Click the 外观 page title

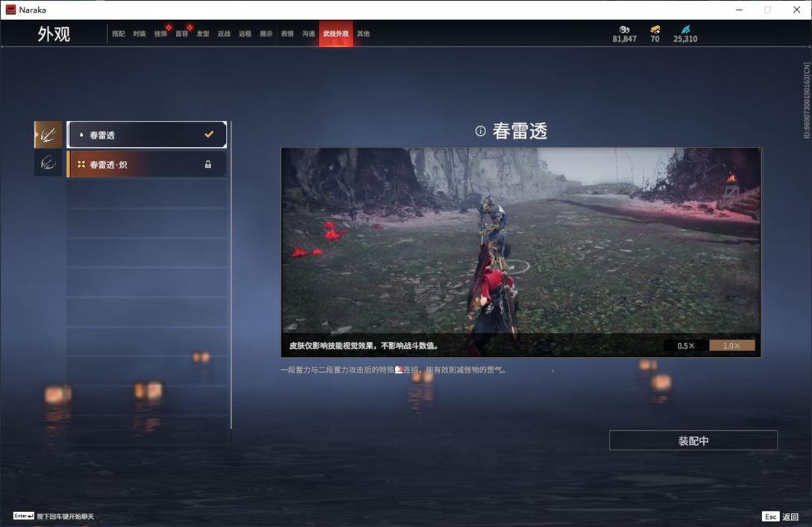pos(54,34)
